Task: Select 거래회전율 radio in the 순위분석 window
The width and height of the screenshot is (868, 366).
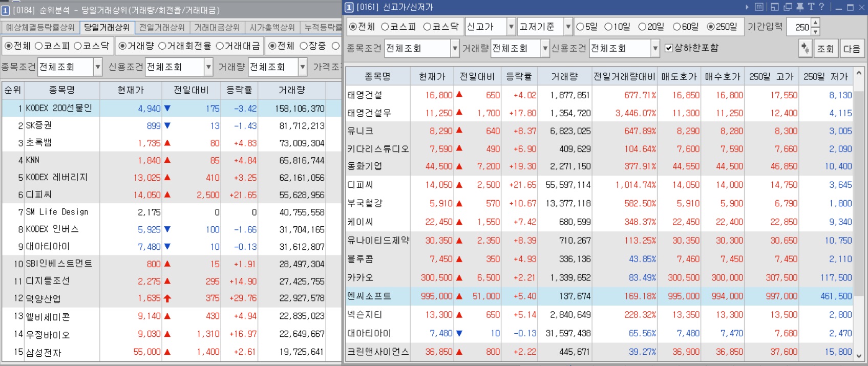Action: point(162,46)
